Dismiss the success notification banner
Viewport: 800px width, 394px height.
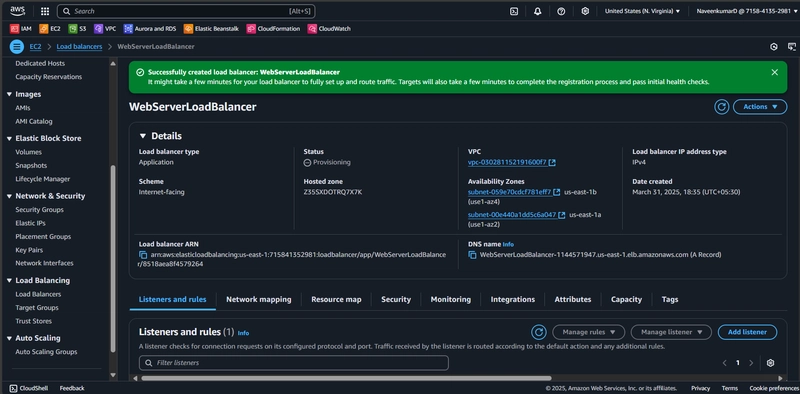774,72
